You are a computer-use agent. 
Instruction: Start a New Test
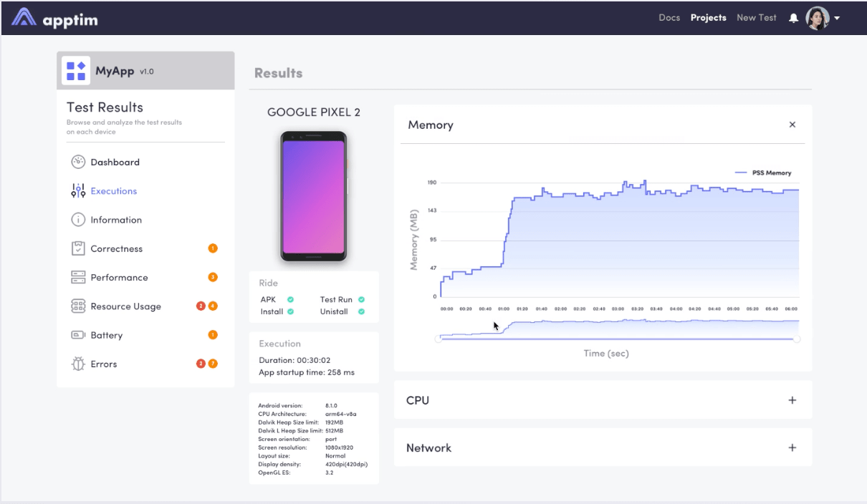tap(756, 17)
